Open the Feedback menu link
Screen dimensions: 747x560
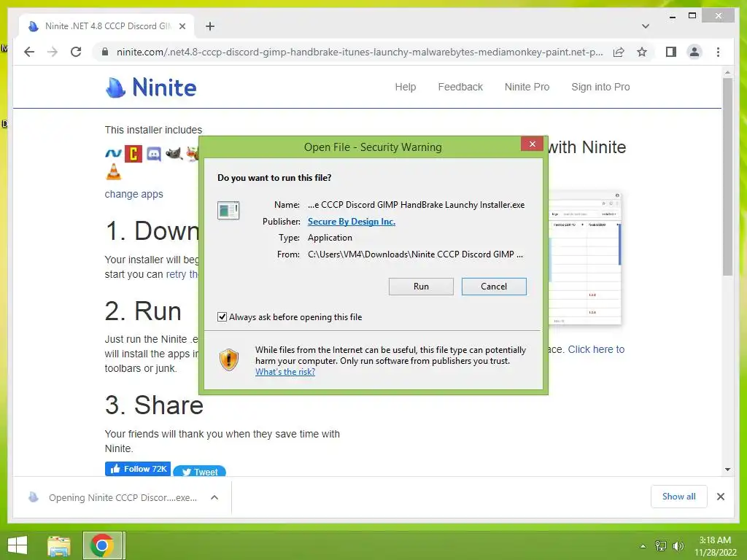click(460, 87)
